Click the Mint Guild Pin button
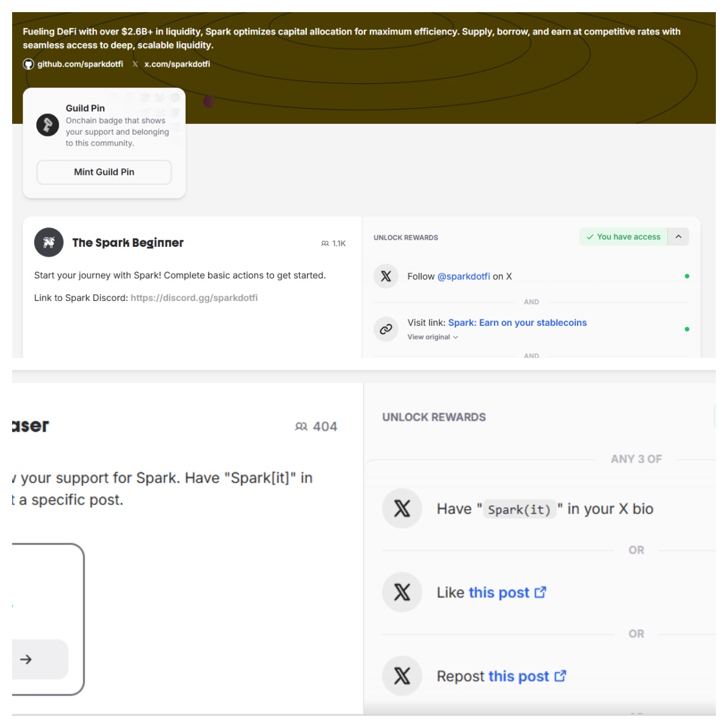The height and width of the screenshot is (728, 728). click(104, 172)
